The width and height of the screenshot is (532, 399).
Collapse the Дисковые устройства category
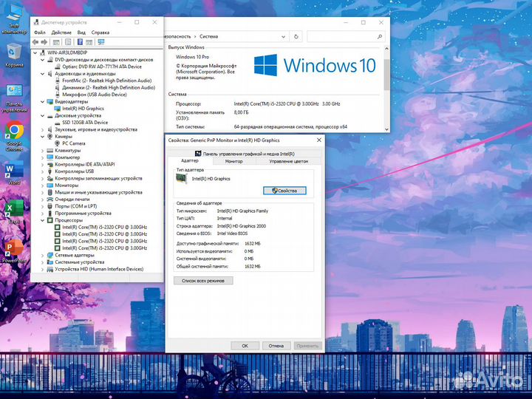(42, 116)
